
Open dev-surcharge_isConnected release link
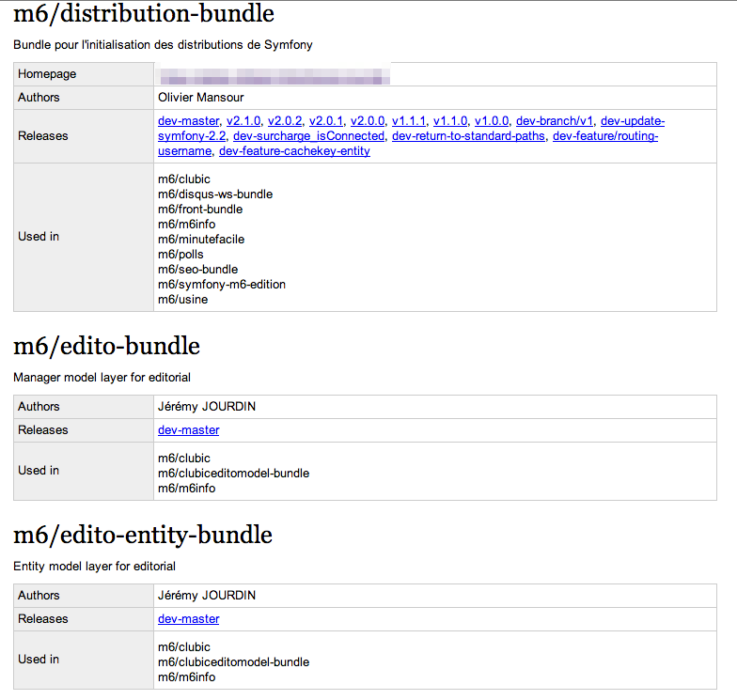tap(308, 135)
